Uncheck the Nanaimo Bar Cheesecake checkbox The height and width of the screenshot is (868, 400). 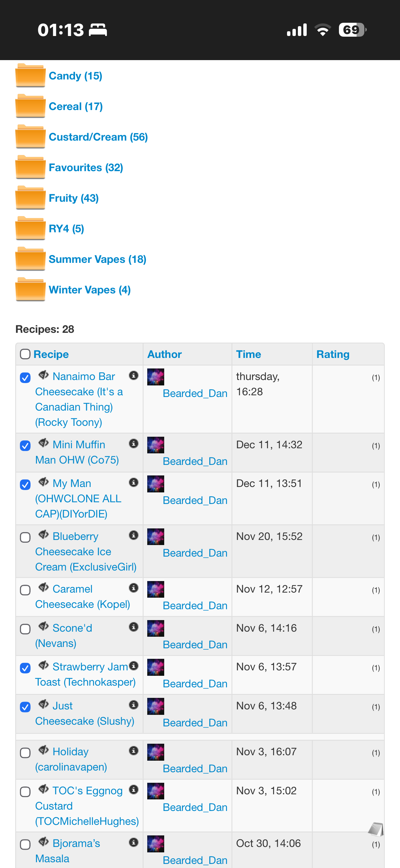coord(25,377)
